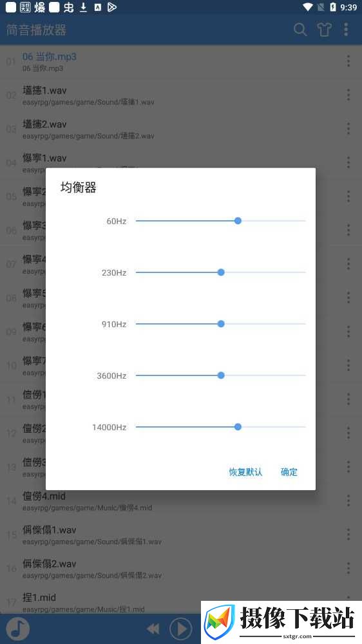Click the 14000Hz equalizer slider handle

pos(238,427)
